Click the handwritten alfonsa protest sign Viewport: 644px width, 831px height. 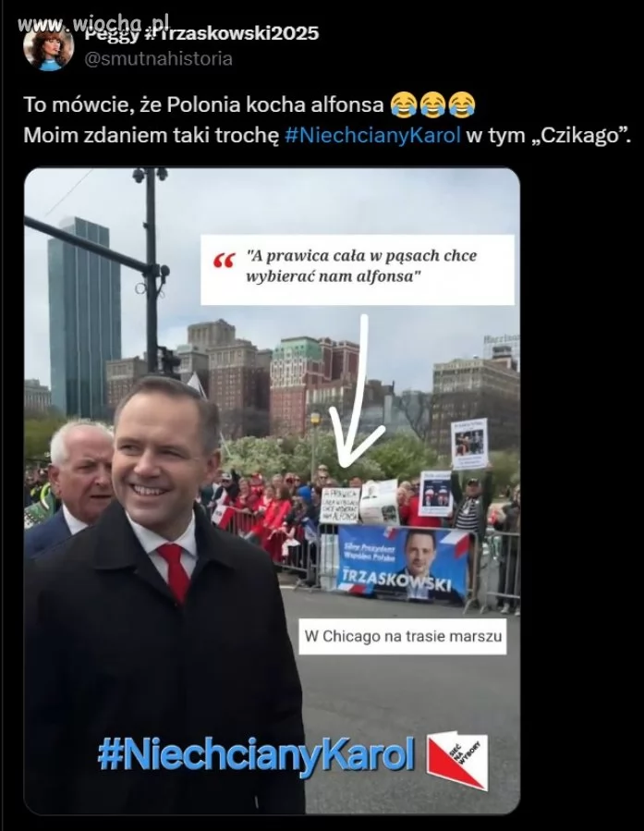pyautogui.click(x=340, y=506)
